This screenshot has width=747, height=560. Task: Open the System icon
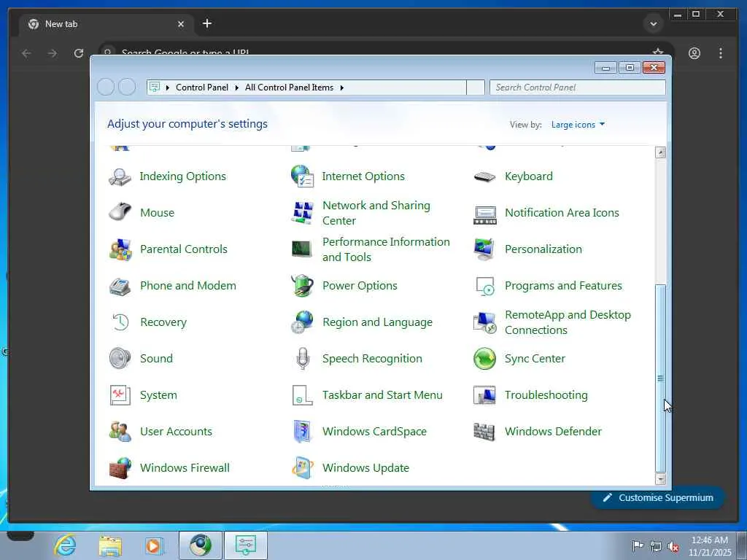point(120,394)
